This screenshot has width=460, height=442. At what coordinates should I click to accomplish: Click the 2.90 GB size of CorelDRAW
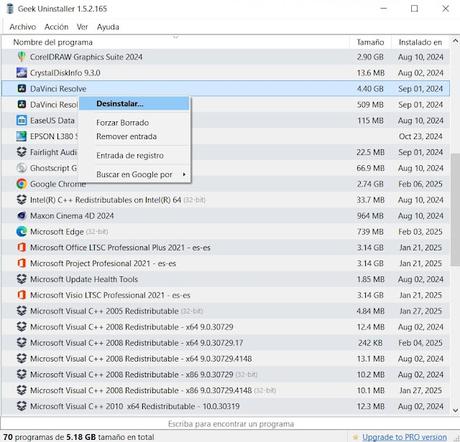[x=370, y=57]
